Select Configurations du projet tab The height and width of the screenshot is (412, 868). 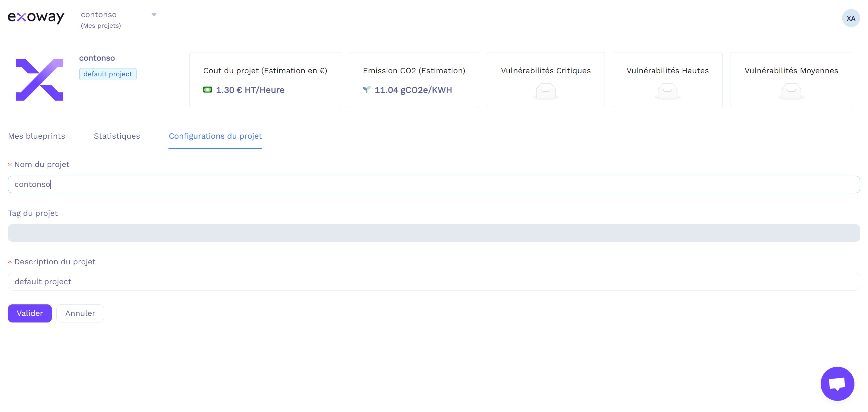(x=215, y=136)
